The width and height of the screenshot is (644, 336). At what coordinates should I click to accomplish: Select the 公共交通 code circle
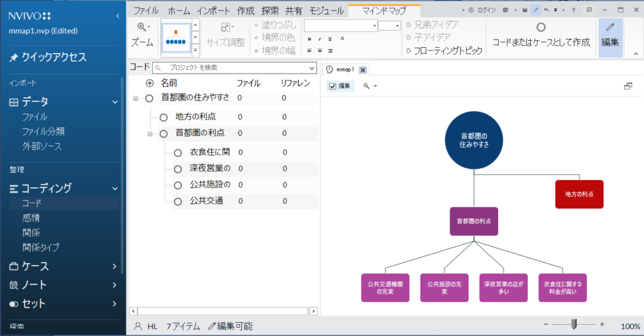[178, 202]
